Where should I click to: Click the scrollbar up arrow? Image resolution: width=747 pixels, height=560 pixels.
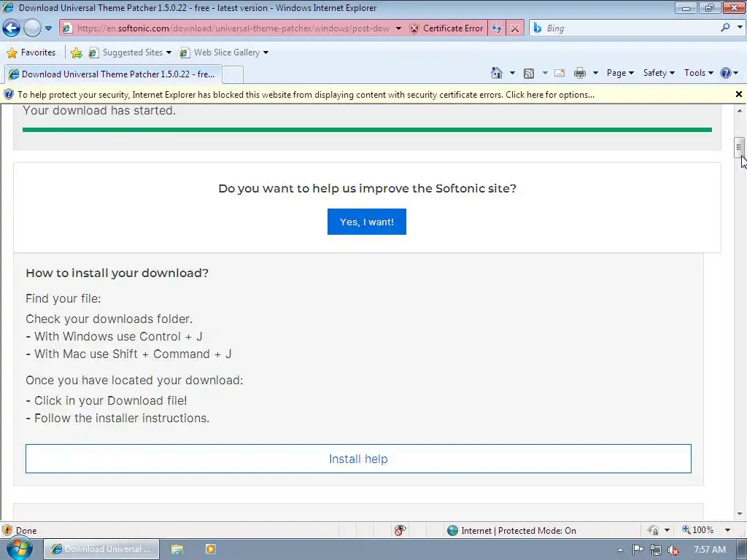pos(740,111)
